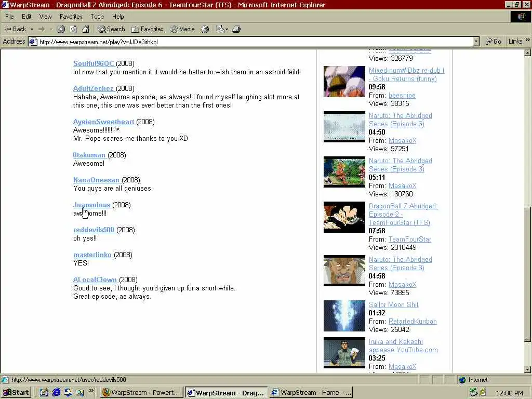Open Iruka and Kakashi appease YouTube link

403,345
